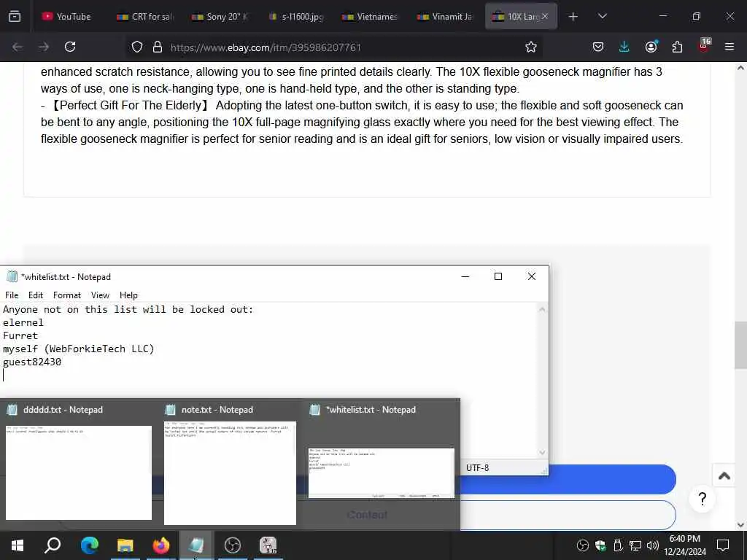
Task: Click UTF-8 encoding in Notepad status bar
Action: click(477, 468)
